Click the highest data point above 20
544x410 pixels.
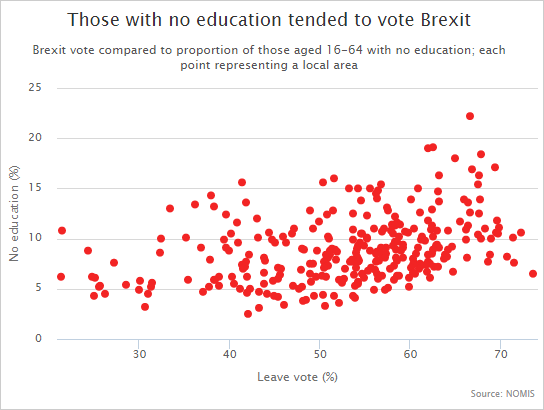point(470,116)
